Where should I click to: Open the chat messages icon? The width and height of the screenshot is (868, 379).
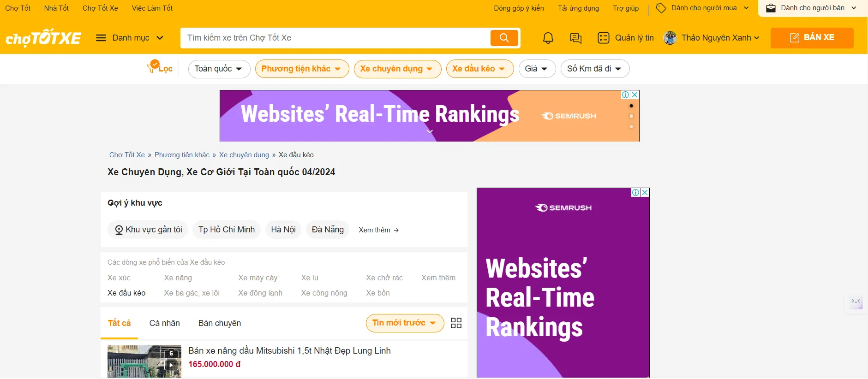[x=576, y=38]
